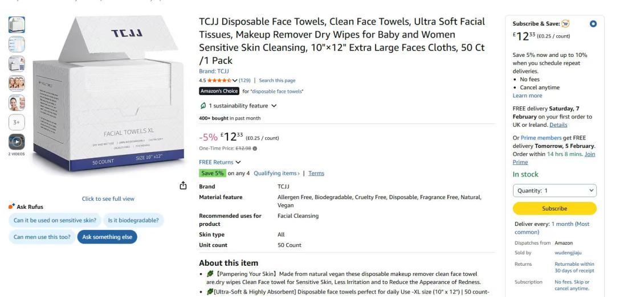644x297 pixels.
Task: Click the 'Brand: TCJJ' link
Action: tap(214, 71)
